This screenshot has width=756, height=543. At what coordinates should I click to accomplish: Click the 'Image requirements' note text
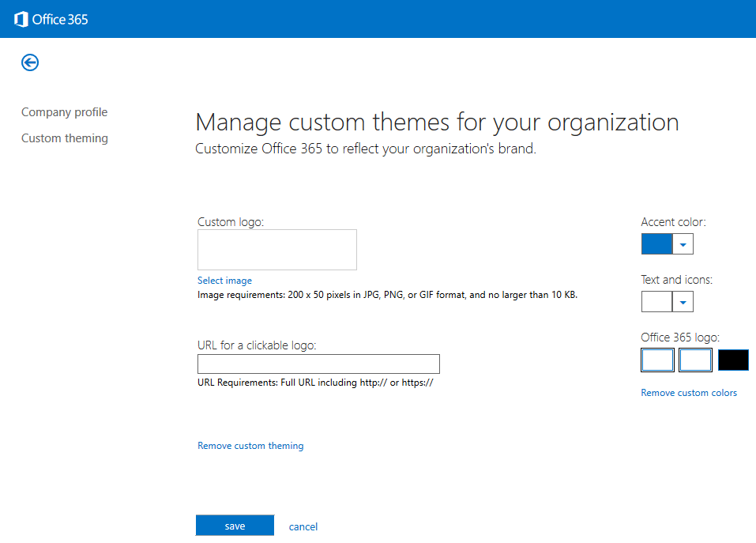388,295
